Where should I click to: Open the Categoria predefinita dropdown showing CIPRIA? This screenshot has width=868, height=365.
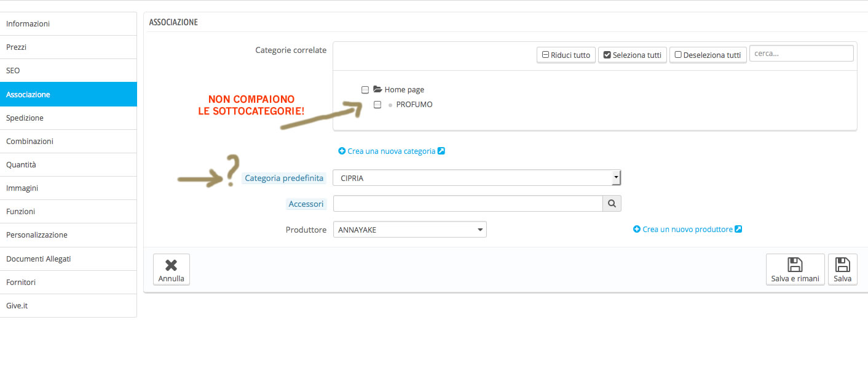[477, 178]
